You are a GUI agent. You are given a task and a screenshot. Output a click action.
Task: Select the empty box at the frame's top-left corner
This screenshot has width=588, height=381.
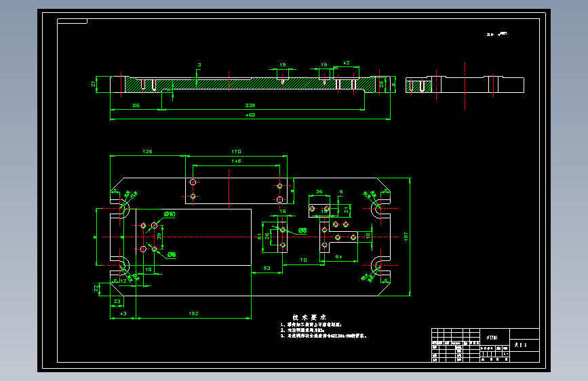(x=72, y=21)
